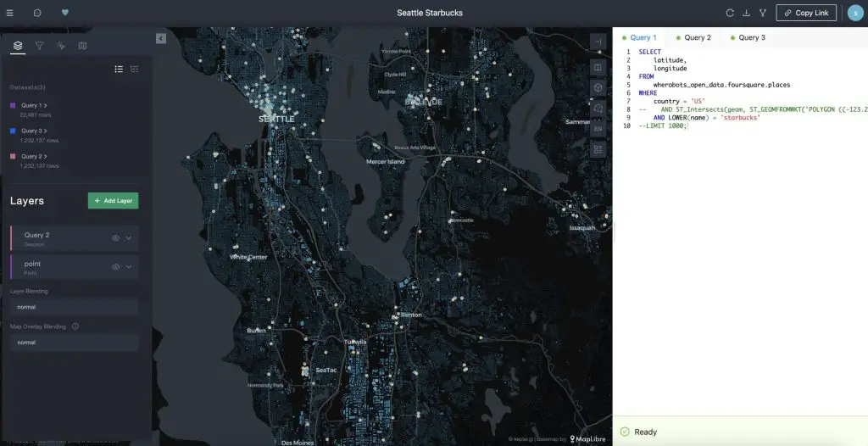Click the SEATTLE label on the map
The image size is (868, 446).
point(276,119)
